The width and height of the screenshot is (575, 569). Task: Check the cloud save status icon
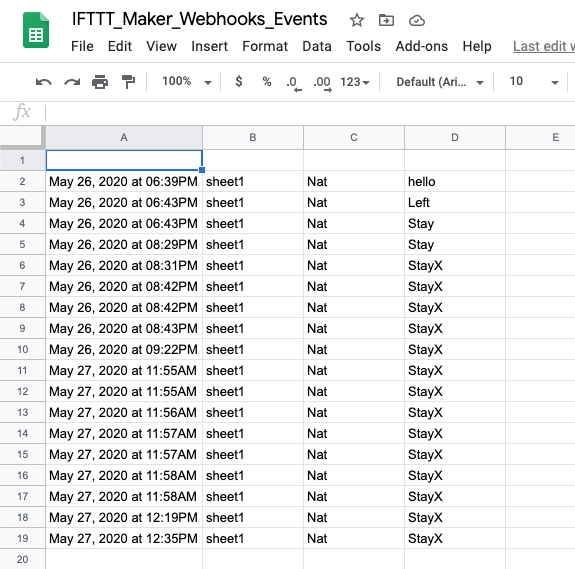(417, 21)
